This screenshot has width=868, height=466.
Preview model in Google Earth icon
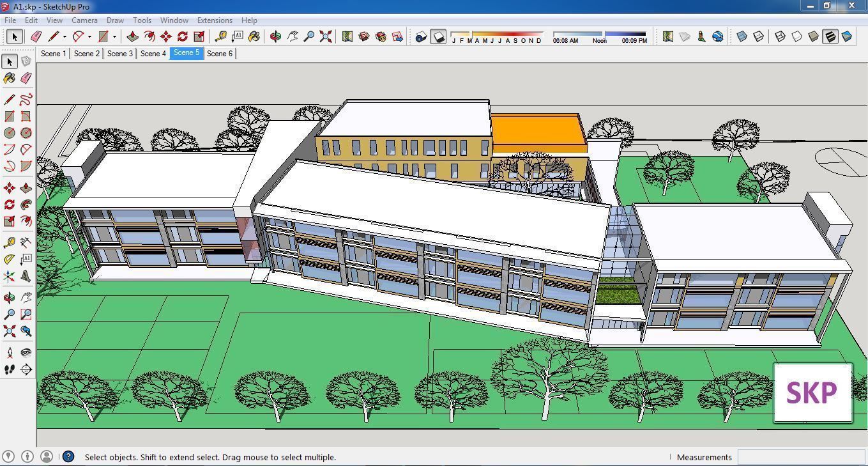(718, 36)
